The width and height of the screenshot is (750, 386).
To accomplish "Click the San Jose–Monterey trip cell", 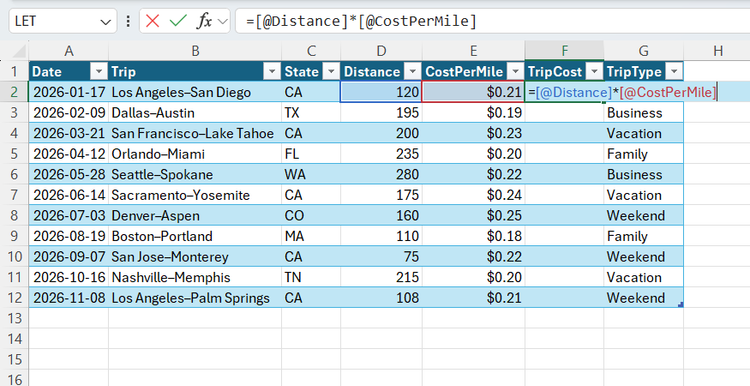I will [x=195, y=257].
